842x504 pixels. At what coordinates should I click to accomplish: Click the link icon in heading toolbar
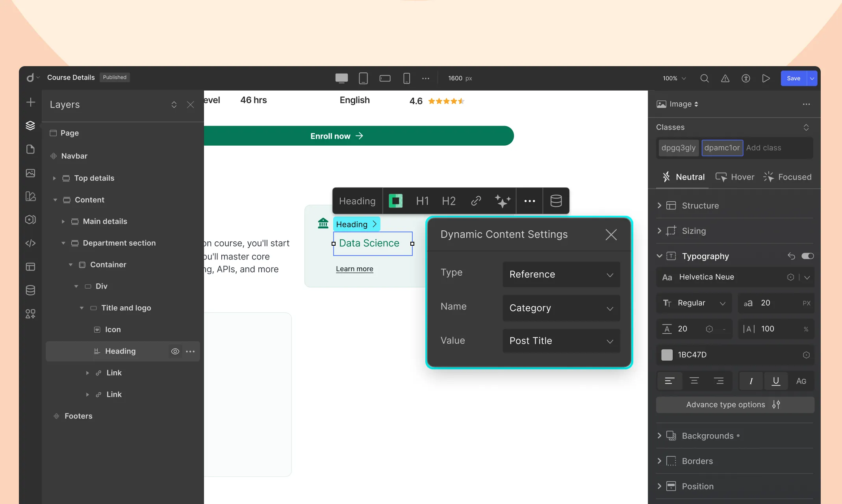click(x=476, y=201)
